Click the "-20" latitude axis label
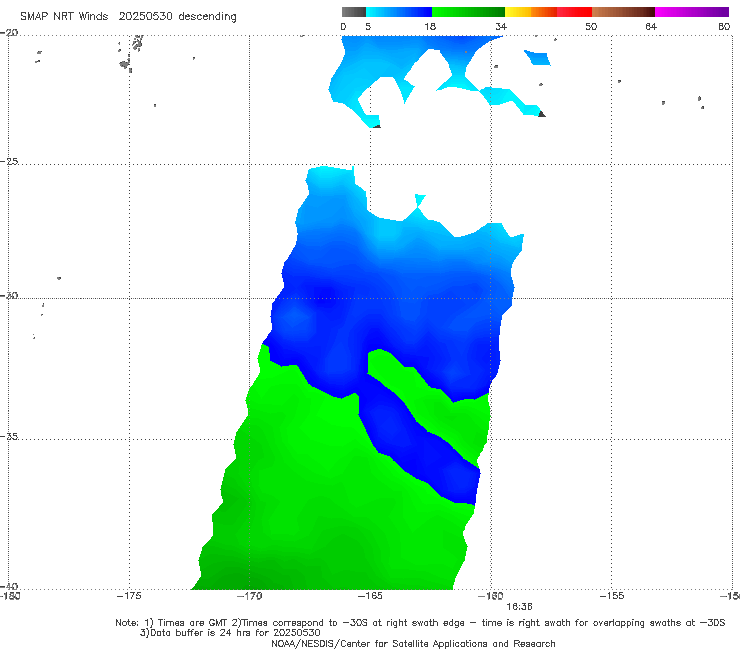The width and height of the screenshot is (740, 650). pos(9,33)
